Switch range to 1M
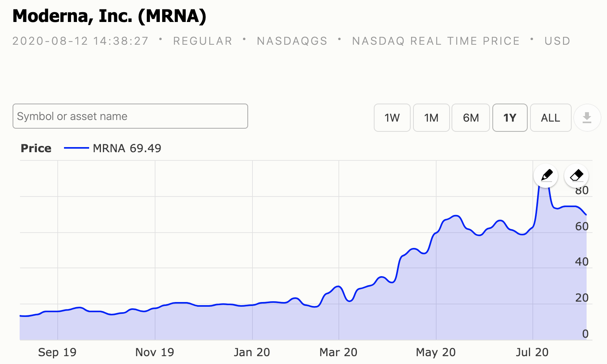 (431, 118)
